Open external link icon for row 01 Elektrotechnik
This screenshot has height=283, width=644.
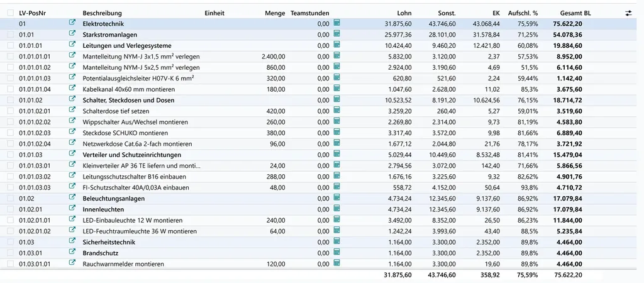(x=72, y=23)
